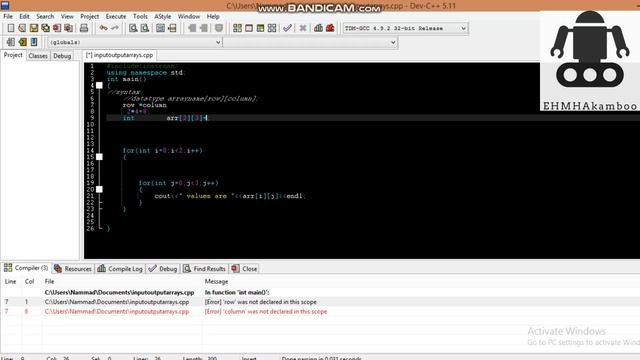Screen dimensions: 640x360
Task: Collapse code fold at line 20
Action: [99, 189]
